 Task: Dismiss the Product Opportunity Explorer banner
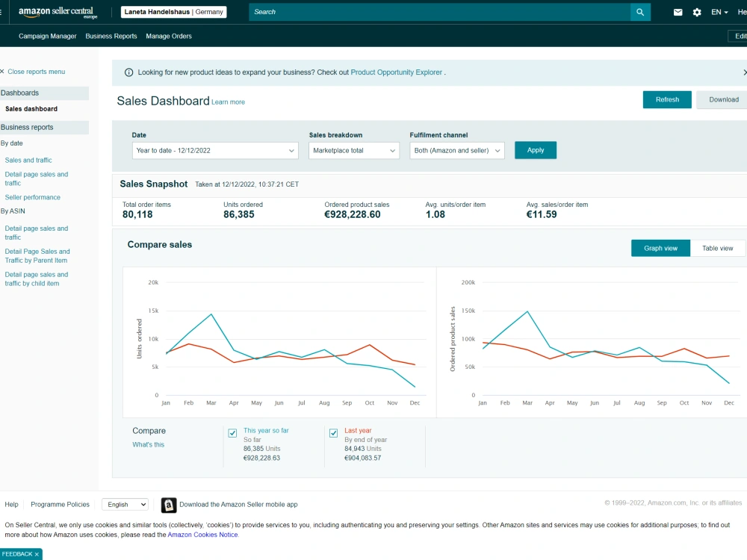[745, 72]
